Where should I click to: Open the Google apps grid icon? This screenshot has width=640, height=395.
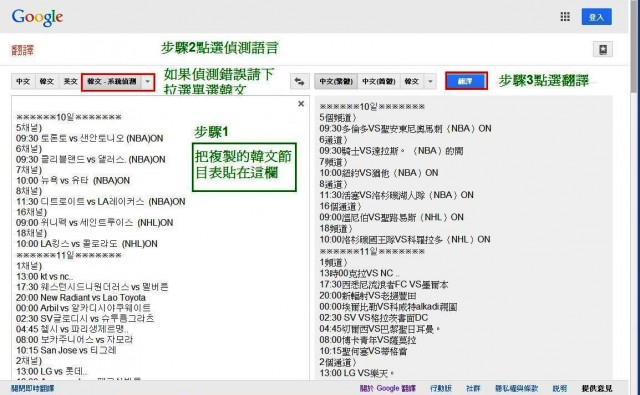click(x=565, y=17)
